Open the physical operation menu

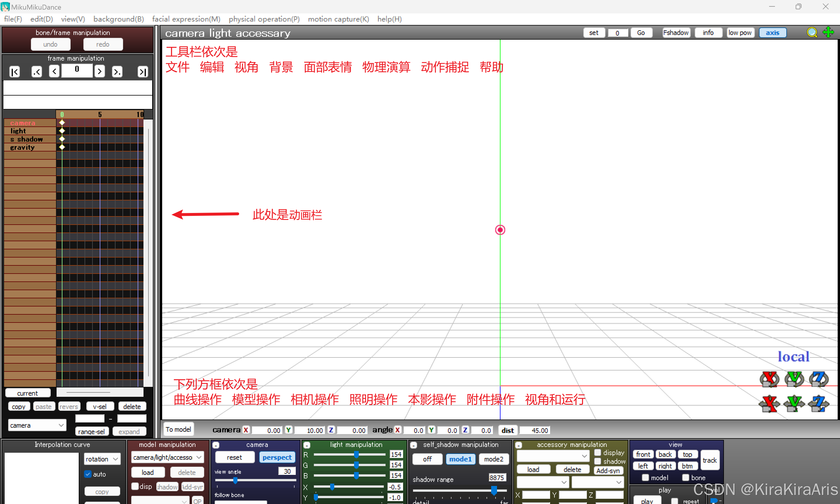(264, 19)
